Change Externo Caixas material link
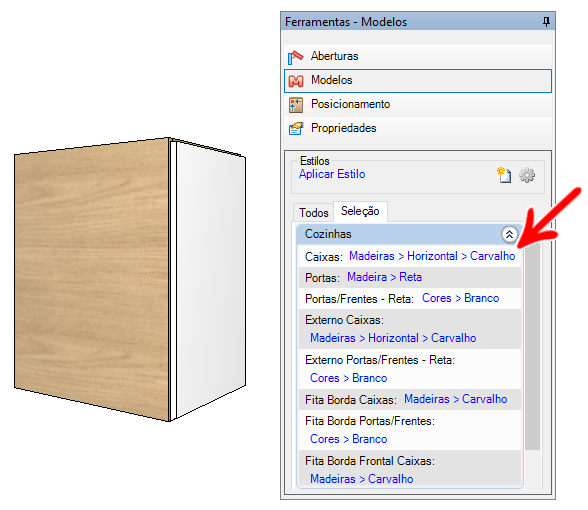 393,338
